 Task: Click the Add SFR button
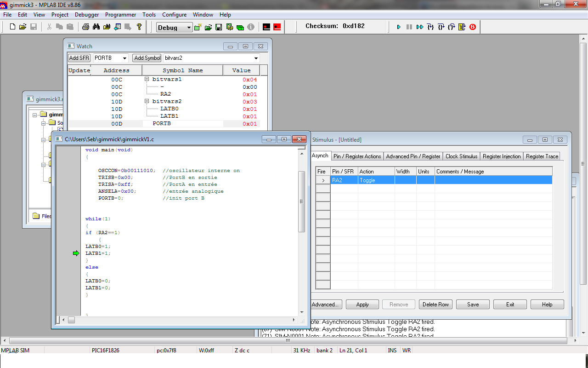click(79, 58)
